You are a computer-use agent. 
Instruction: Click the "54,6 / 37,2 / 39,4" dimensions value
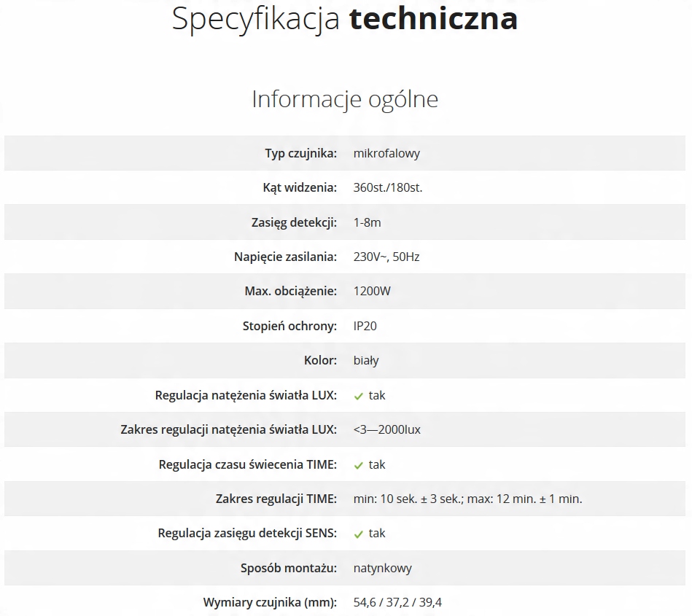pyautogui.click(x=397, y=602)
